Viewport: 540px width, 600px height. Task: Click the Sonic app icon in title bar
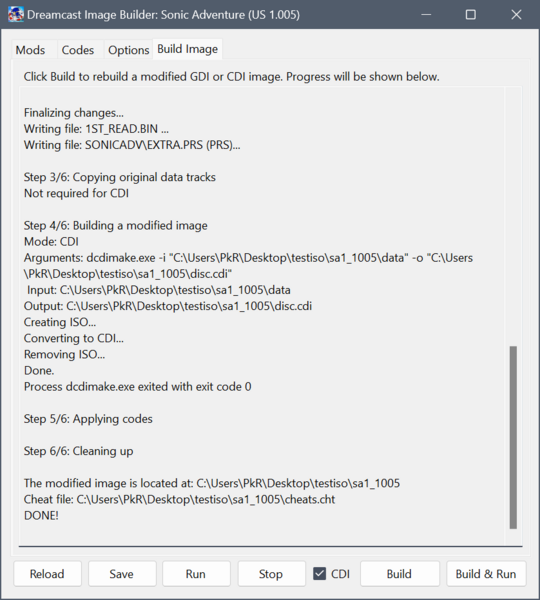pos(16,15)
